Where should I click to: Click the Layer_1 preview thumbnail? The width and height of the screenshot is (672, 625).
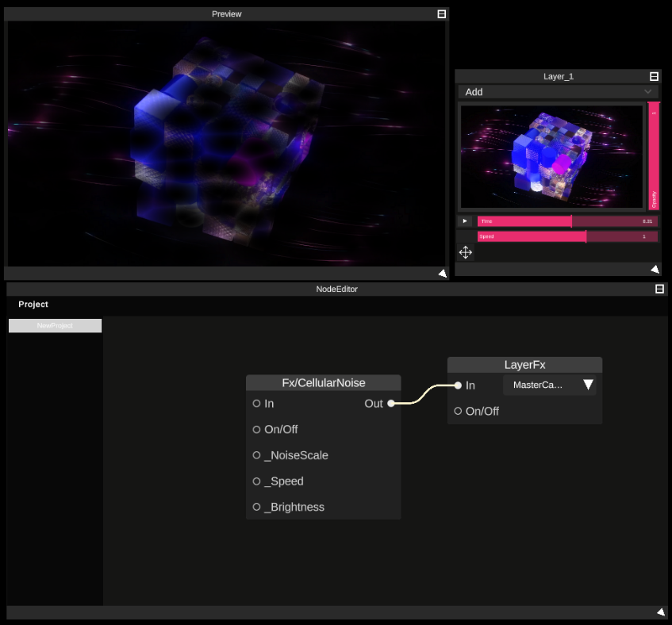pos(551,156)
